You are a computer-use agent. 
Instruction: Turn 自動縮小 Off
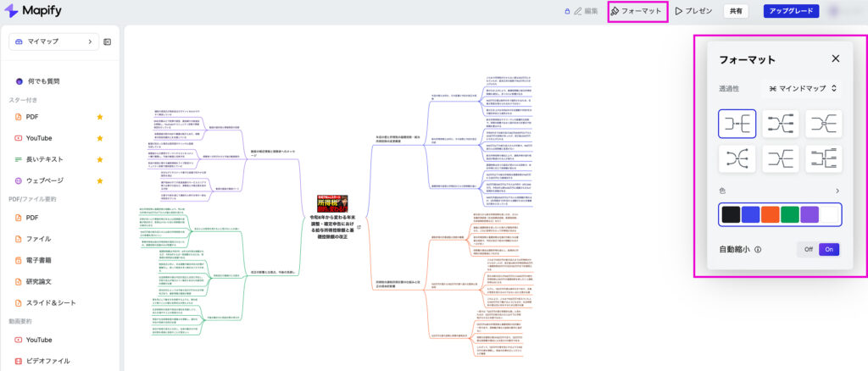pyautogui.click(x=808, y=250)
